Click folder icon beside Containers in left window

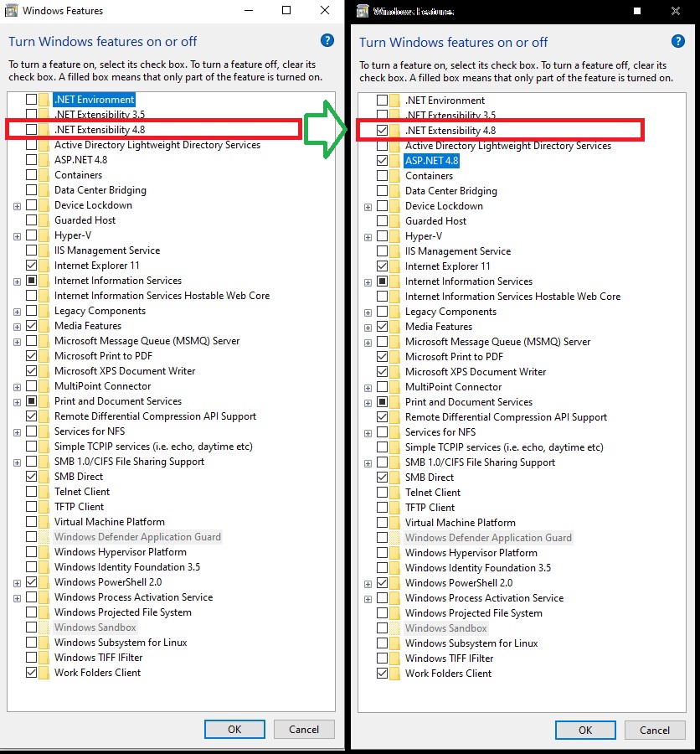(44, 175)
